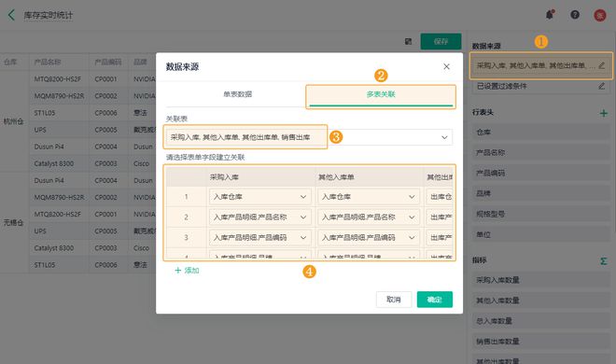Select the 规格型号 row header field
The image size is (616, 364).
coord(540,214)
